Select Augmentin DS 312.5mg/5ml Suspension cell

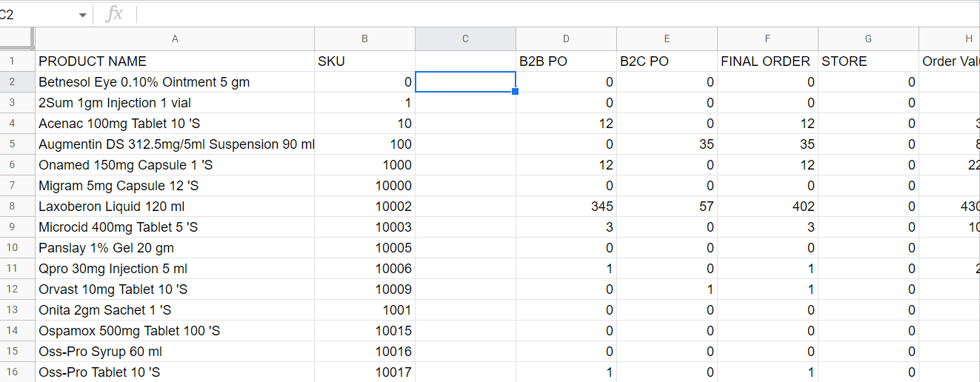coord(175,144)
